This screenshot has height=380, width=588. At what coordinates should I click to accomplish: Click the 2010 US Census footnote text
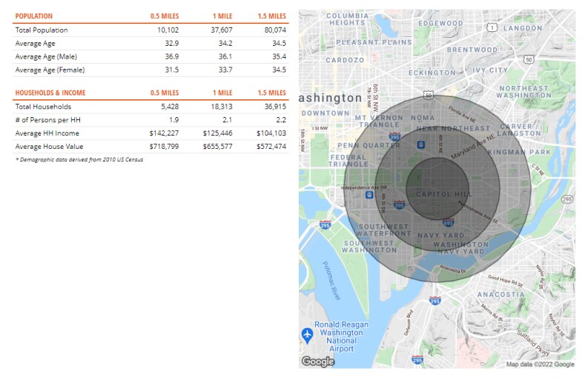coord(79,160)
